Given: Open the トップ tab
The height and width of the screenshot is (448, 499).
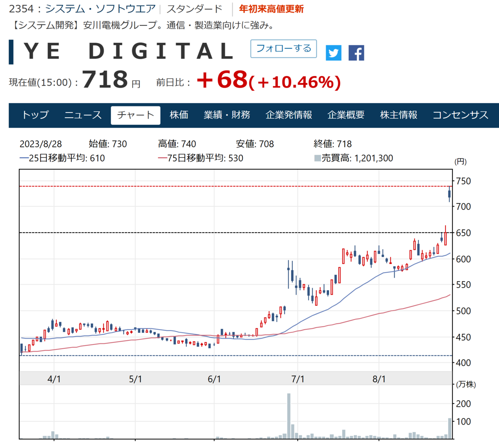Looking at the screenshot, I should pos(35,115).
